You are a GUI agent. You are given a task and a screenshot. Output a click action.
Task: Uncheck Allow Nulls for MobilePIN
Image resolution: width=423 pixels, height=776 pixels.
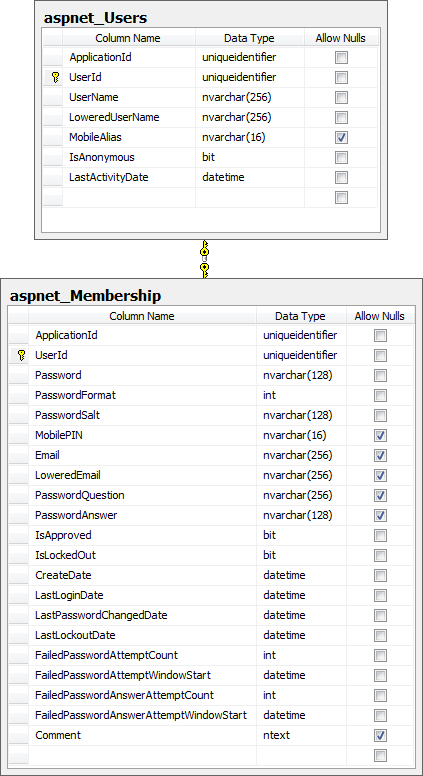(x=380, y=436)
